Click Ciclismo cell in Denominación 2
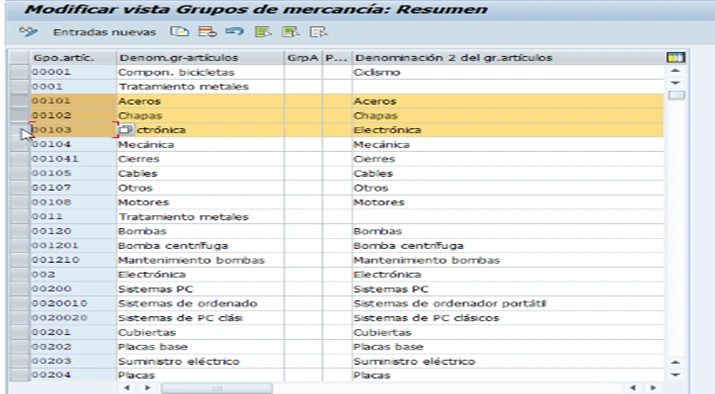This screenshot has width=715, height=394. [508, 72]
